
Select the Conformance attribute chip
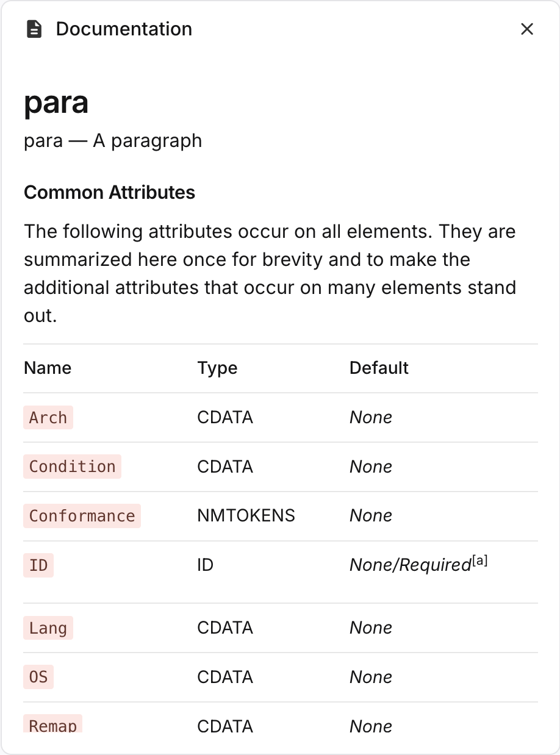click(82, 515)
